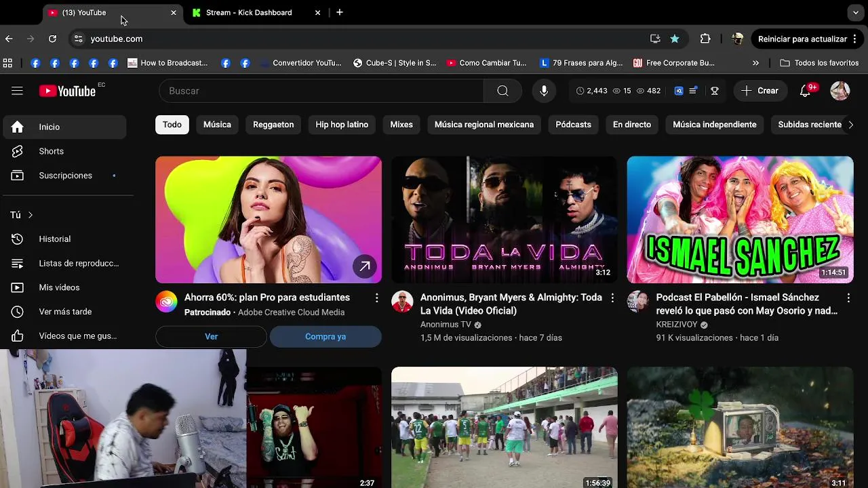Select the Reggaeton filter chip
The width and height of the screenshot is (868, 488).
[273, 125]
